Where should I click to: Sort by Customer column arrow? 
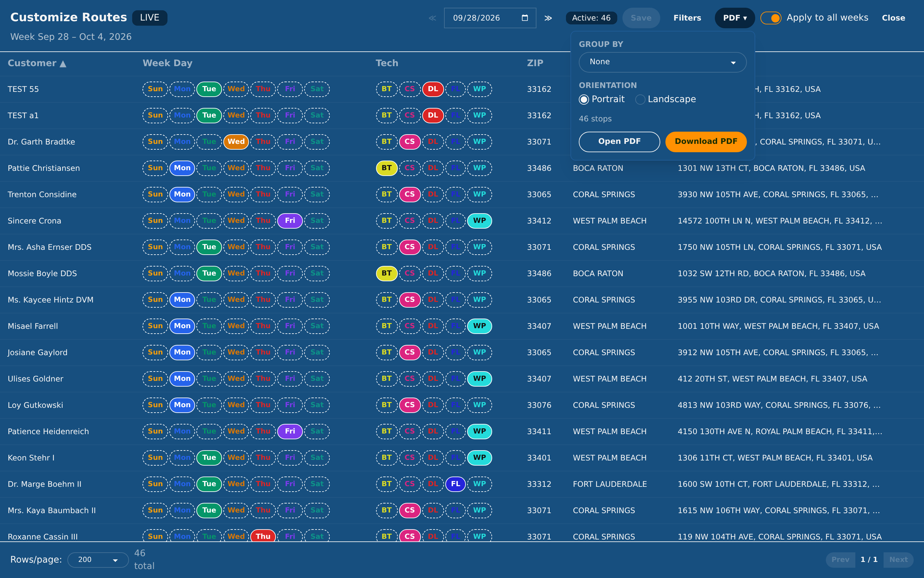pos(63,64)
